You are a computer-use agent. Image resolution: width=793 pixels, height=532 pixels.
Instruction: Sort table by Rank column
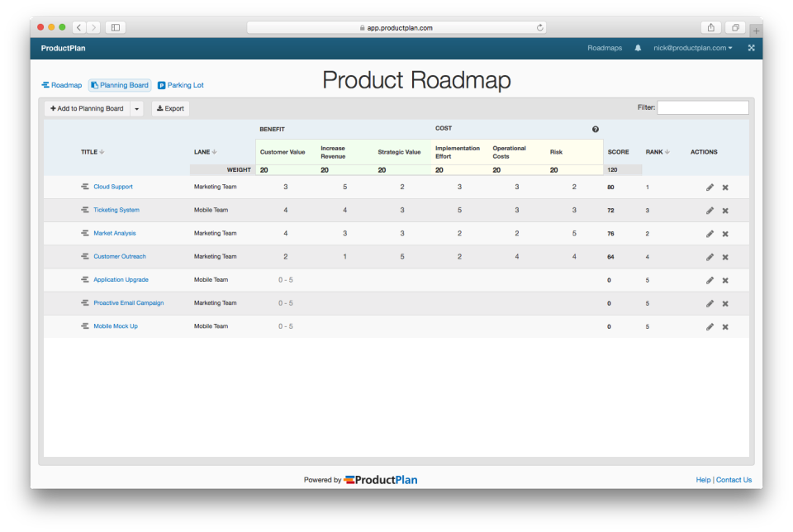click(658, 152)
